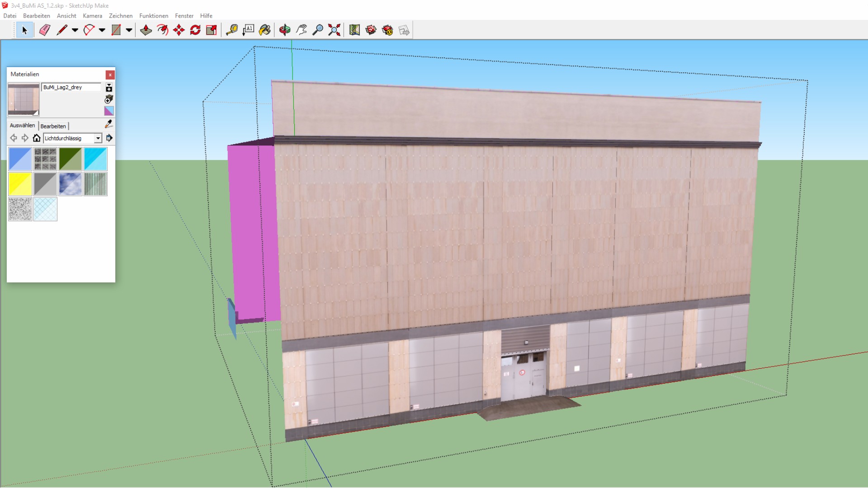Toggle the secondary selection pane in Materialien
The image size is (868, 488).
pos(109,88)
